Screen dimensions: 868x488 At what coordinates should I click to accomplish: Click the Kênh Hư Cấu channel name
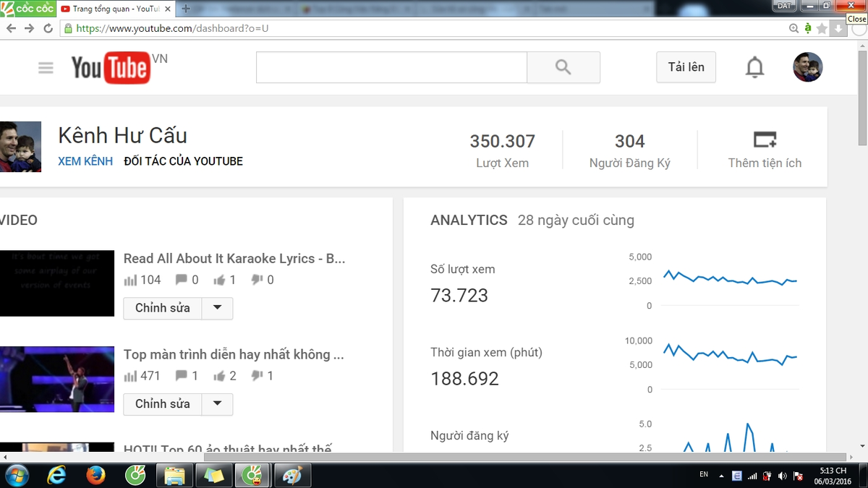[x=122, y=135]
